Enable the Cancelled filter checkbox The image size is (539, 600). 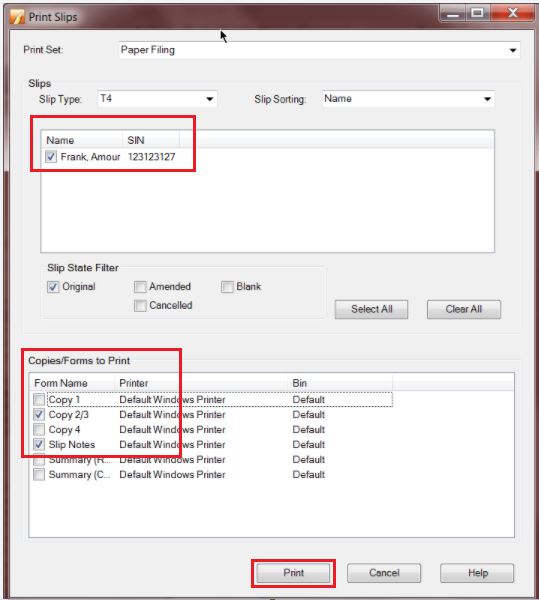click(140, 305)
